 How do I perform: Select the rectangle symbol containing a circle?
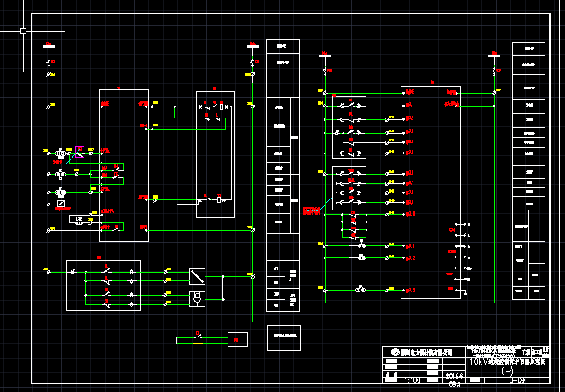tap(197, 297)
